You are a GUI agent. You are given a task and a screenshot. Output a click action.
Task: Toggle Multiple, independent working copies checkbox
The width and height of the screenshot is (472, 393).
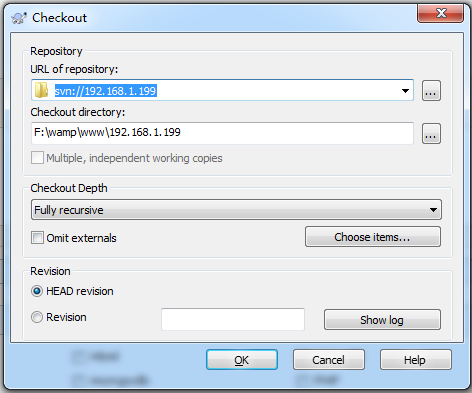click(x=37, y=158)
